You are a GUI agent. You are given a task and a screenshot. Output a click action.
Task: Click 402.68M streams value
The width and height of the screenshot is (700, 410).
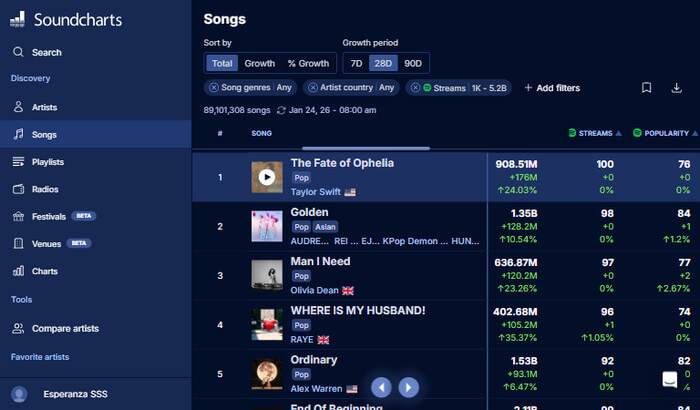pyautogui.click(x=515, y=312)
